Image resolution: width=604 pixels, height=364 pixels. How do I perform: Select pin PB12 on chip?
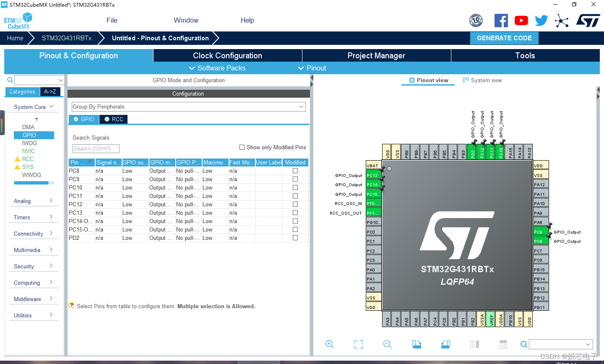541,298
